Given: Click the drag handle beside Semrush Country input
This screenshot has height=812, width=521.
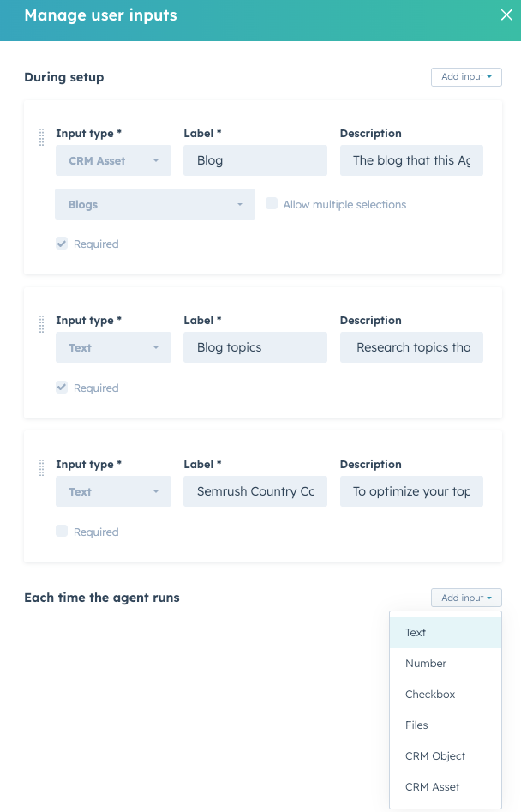Looking at the screenshot, I should click(41, 467).
